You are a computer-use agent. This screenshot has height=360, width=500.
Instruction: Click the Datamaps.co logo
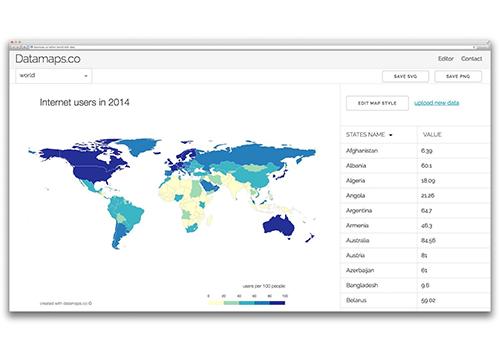click(x=48, y=59)
